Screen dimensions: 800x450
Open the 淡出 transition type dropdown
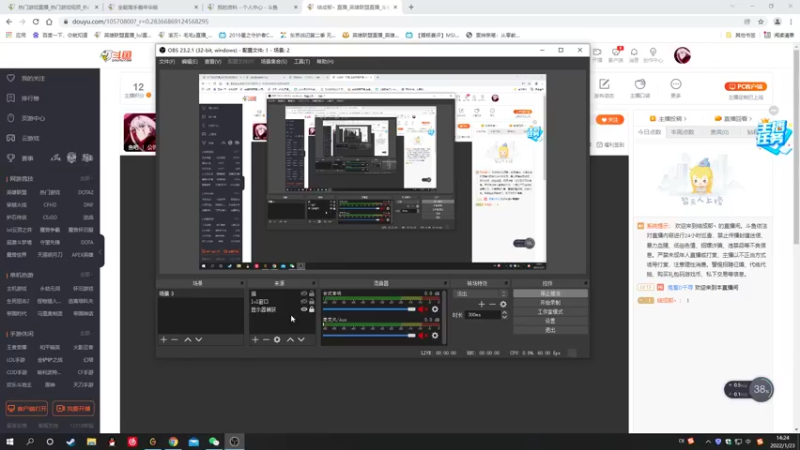480,294
